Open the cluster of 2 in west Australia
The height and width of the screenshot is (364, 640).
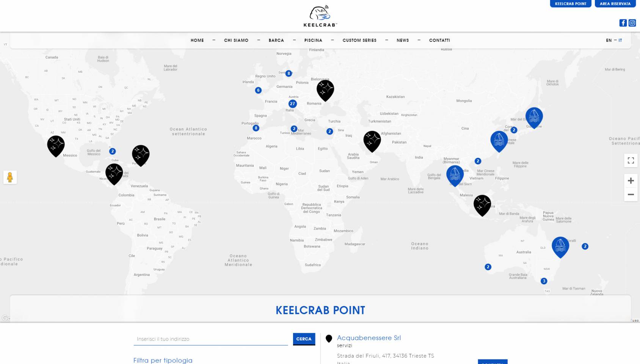pyautogui.click(x=488, y=267)
